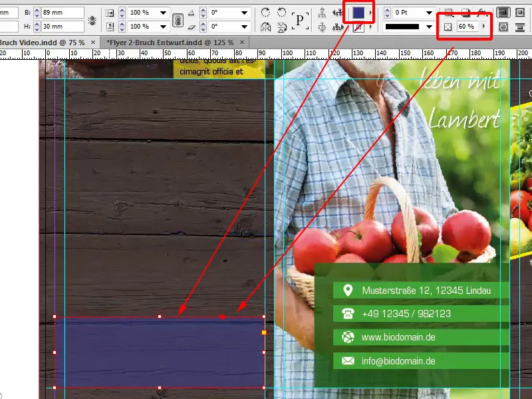Step the width B value
The width and height of the screenshot is (532, 399).
tap(37, 13)
